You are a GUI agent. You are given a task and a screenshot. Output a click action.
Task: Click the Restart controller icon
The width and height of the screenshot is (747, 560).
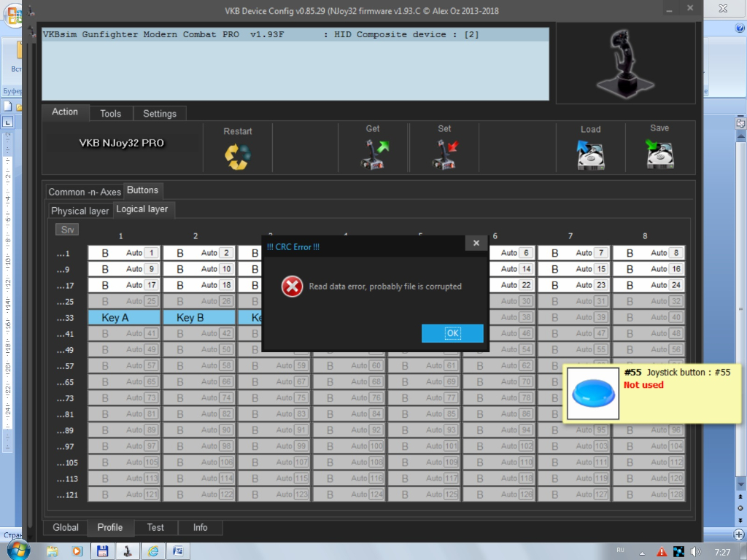point(237,155)
